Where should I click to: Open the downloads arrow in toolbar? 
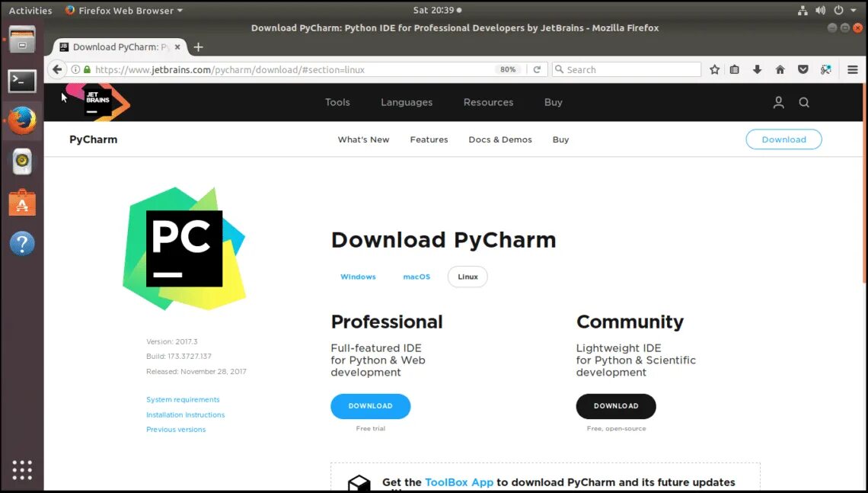(x=758, y=69)
